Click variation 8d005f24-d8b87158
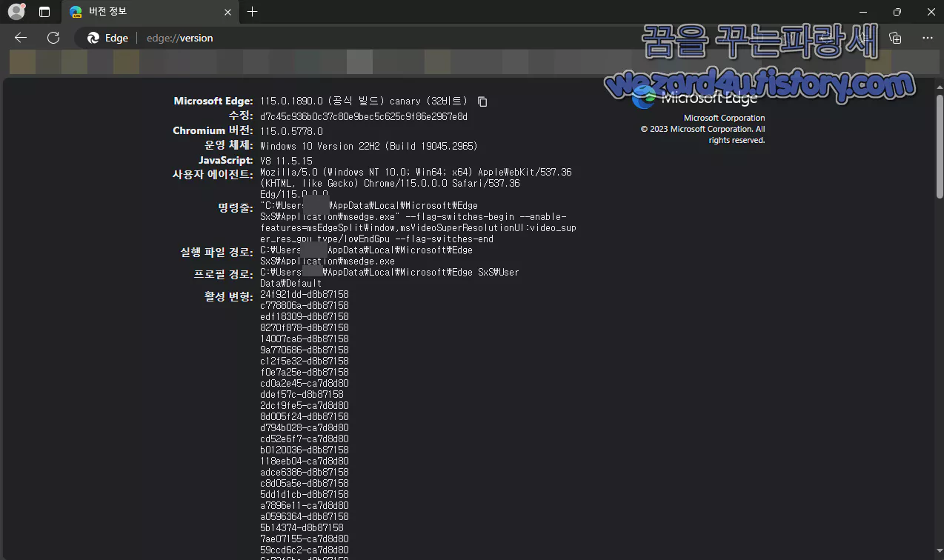 [305, 416]
